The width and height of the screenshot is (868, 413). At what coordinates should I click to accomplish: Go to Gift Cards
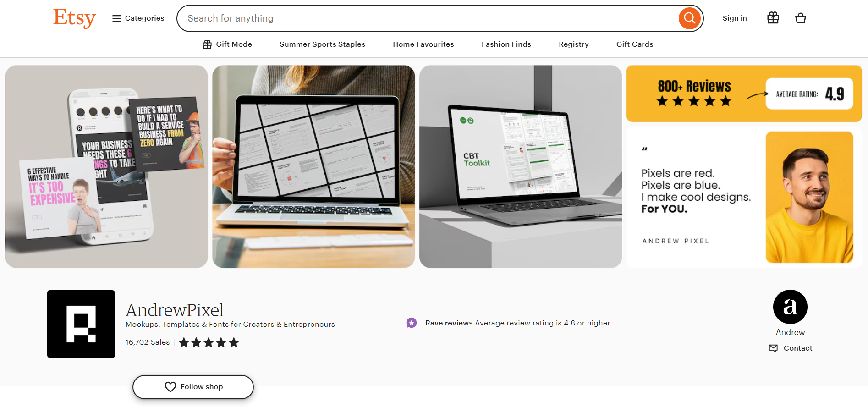pos(635,44)
